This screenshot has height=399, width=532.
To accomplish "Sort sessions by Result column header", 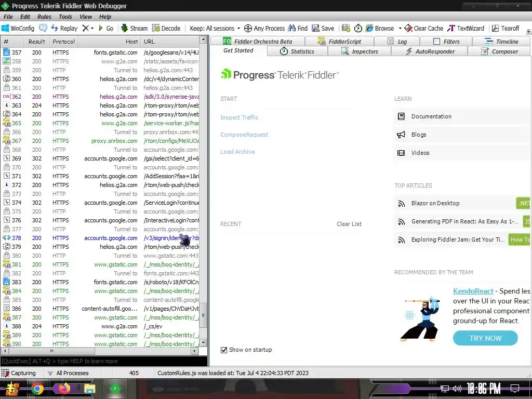I will pos(37,42).
